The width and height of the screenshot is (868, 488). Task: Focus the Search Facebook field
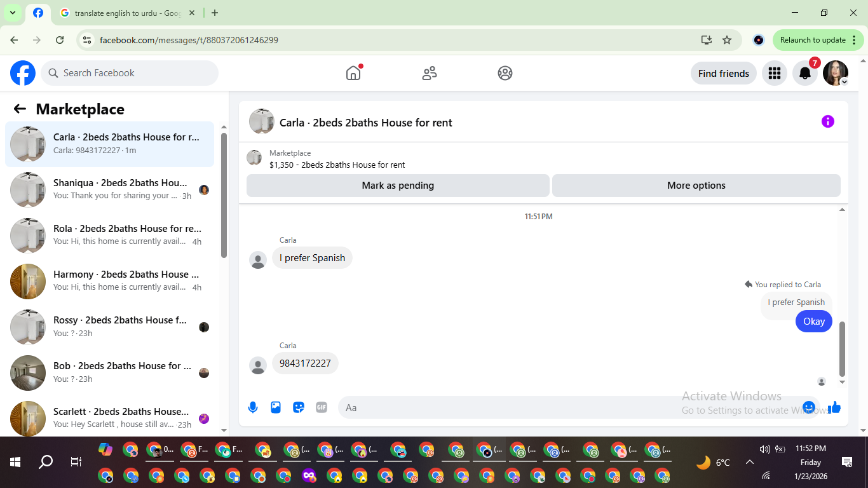click(x=130, y=73)
